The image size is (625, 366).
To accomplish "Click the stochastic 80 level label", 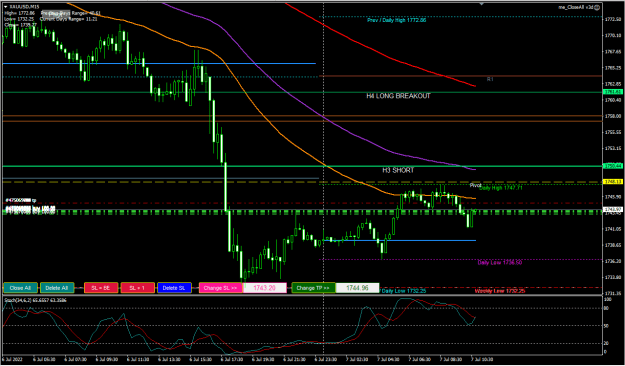I will click(607, 308).
